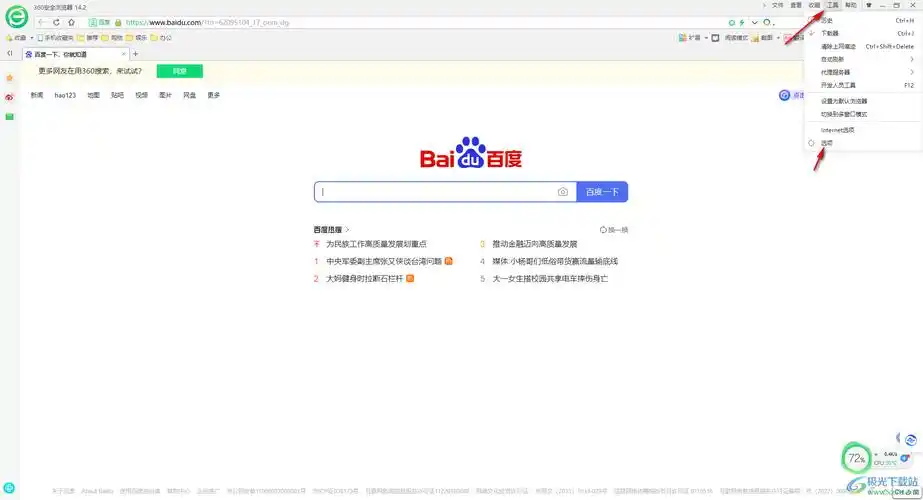Open the 贴吧 link
This screenshot has height=500, width=923.
click(x=118, y=95)
